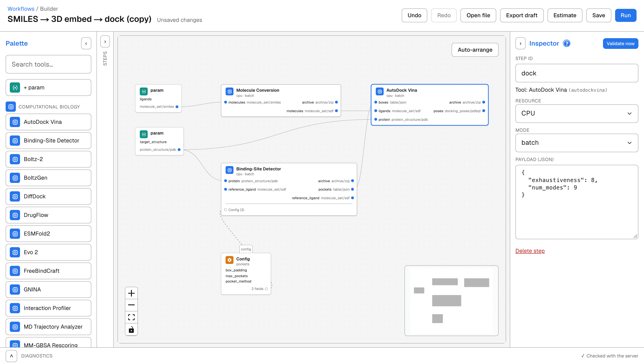Click archive output port on Molecule Conversion
The width and height of the screenshot is (644, 364).
pos(336,102)
